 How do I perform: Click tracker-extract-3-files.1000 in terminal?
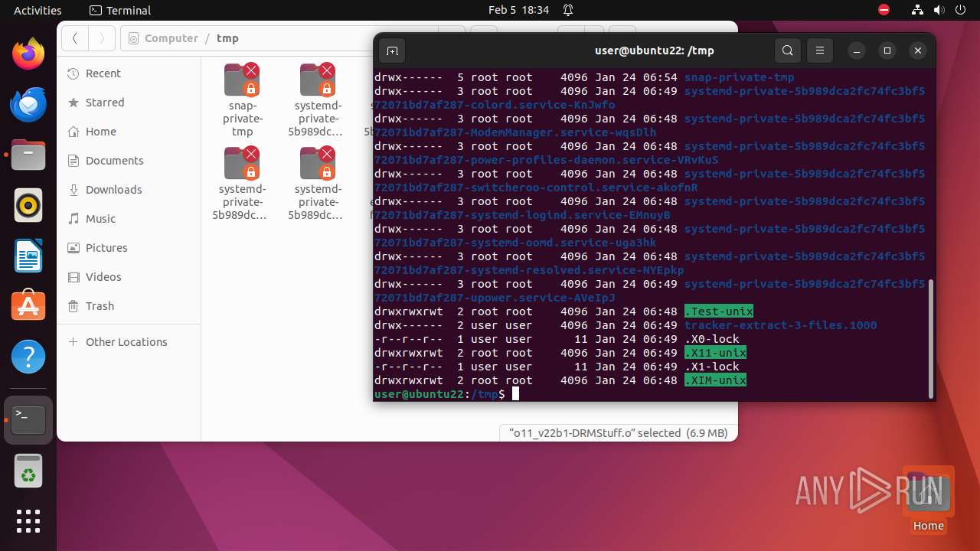781,325
